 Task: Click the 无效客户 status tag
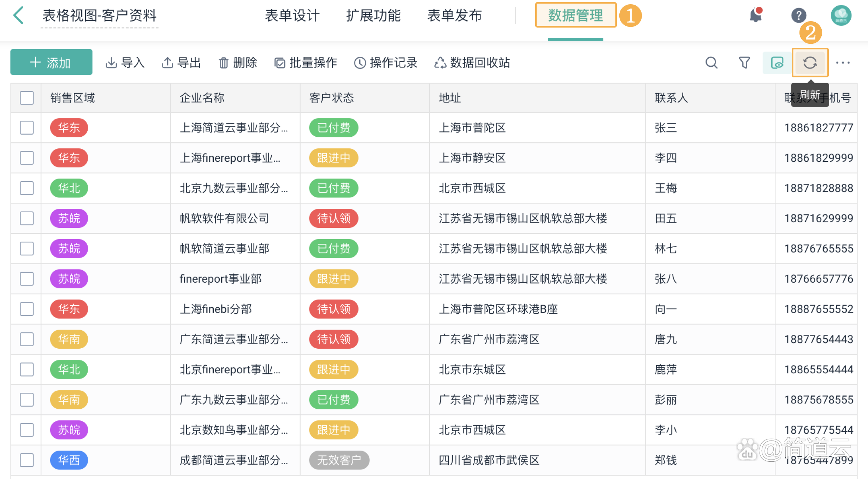pyautogui.click(x=339, y=460)
